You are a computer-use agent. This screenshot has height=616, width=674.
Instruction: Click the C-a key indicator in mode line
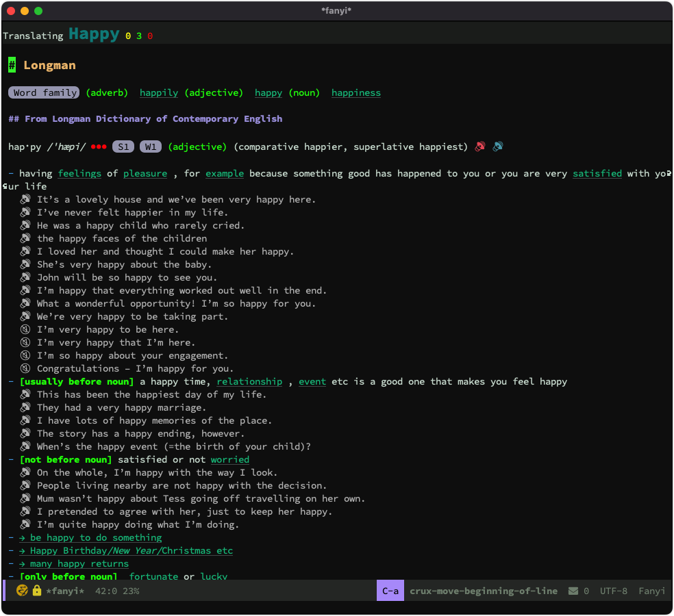tap(390, 591)
